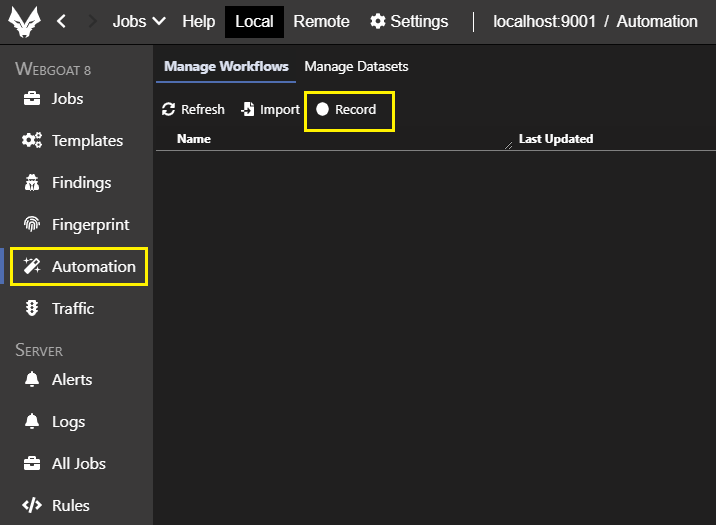This screenshot has width=716, height=525.
Task: Open Findings in the sidebar
Action: 67,183
